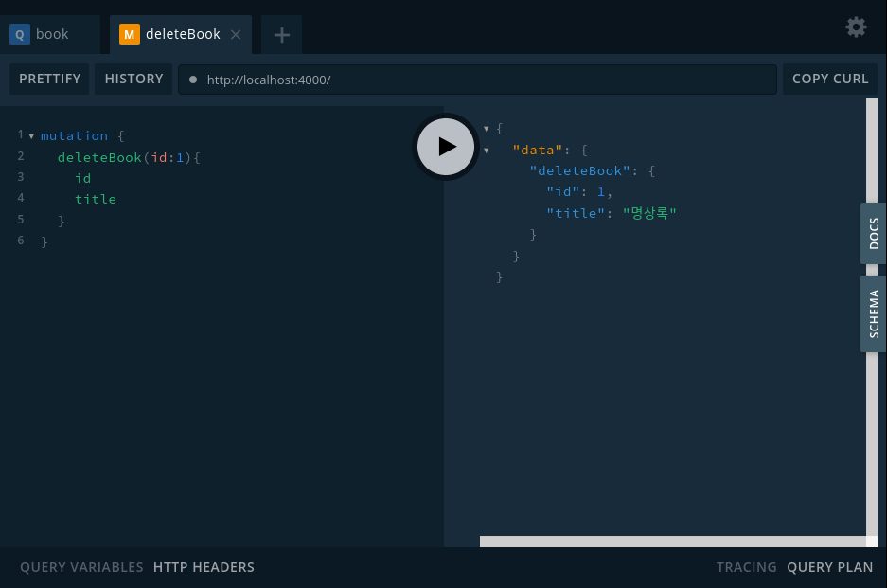Screen dimensions: 887x588
Task: Show the QUERY PLAN panel
Action: tap(830, 567)
